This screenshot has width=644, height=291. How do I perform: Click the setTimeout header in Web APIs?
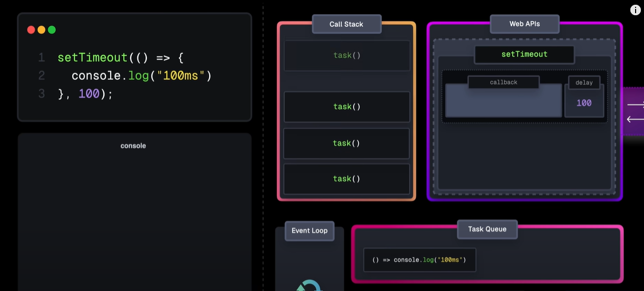[524, 55]
